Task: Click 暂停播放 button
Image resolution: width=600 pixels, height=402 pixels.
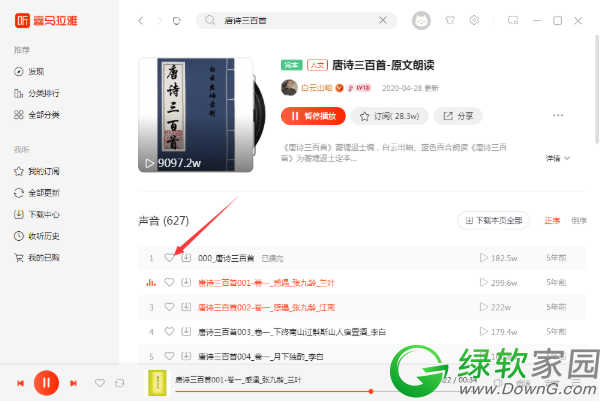Action: (313, 116)
